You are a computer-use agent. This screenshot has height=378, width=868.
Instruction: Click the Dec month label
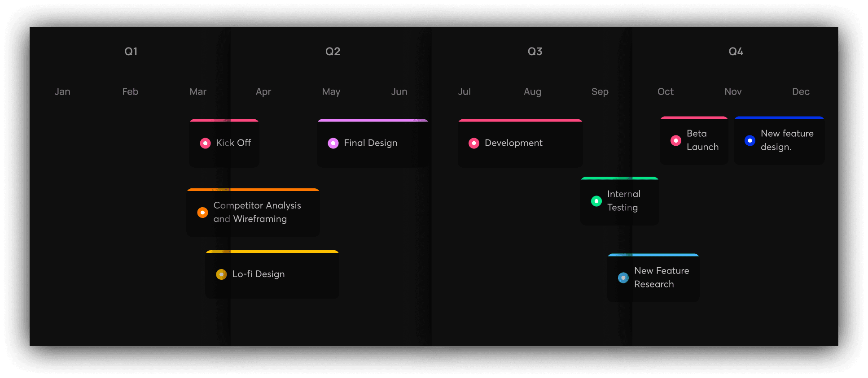[801, 92]
